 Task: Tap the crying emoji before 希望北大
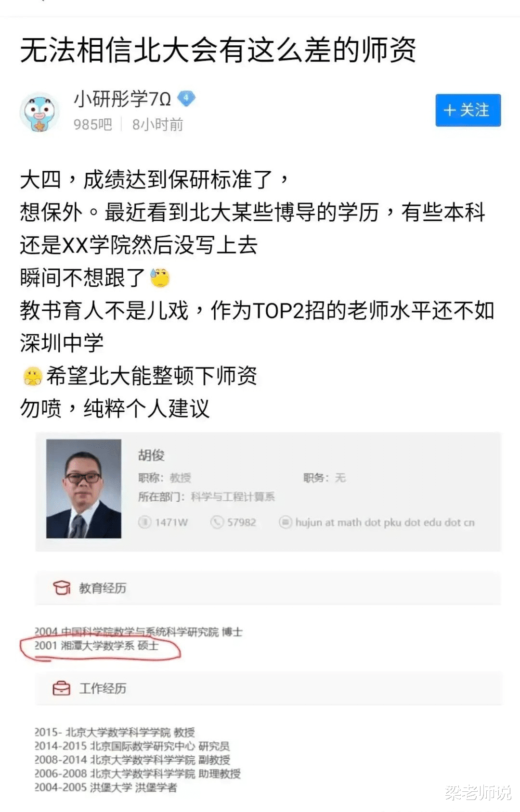33,376
